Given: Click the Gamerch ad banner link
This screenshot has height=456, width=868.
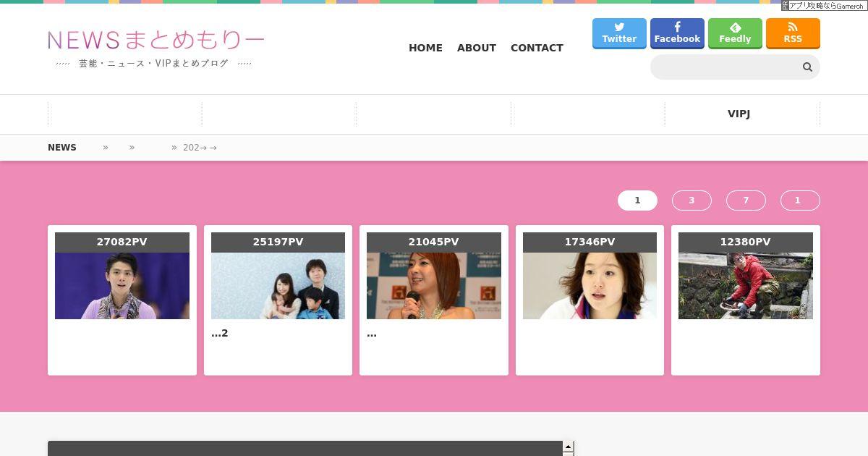Looking at the screenshot, I should pos(824,5).
